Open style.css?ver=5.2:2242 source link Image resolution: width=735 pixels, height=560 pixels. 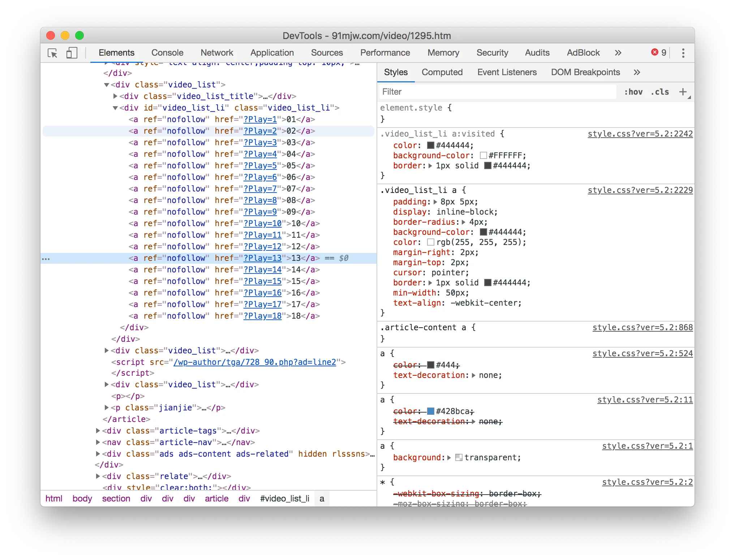point(640,134)
